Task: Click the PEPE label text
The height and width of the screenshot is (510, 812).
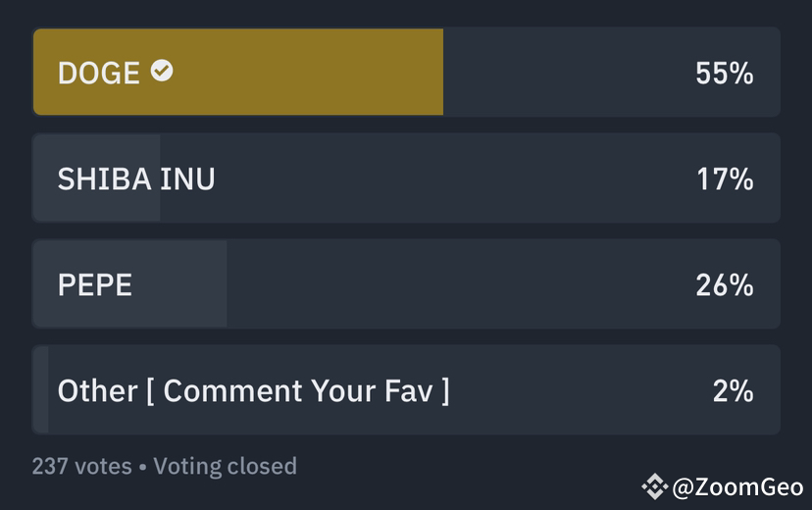Action: [x=95, y=284]
